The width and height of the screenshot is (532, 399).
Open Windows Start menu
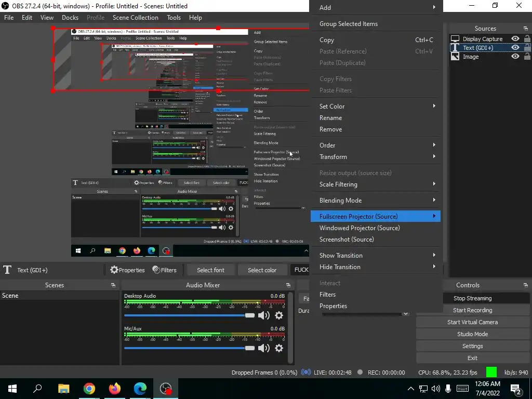[12, 389]
